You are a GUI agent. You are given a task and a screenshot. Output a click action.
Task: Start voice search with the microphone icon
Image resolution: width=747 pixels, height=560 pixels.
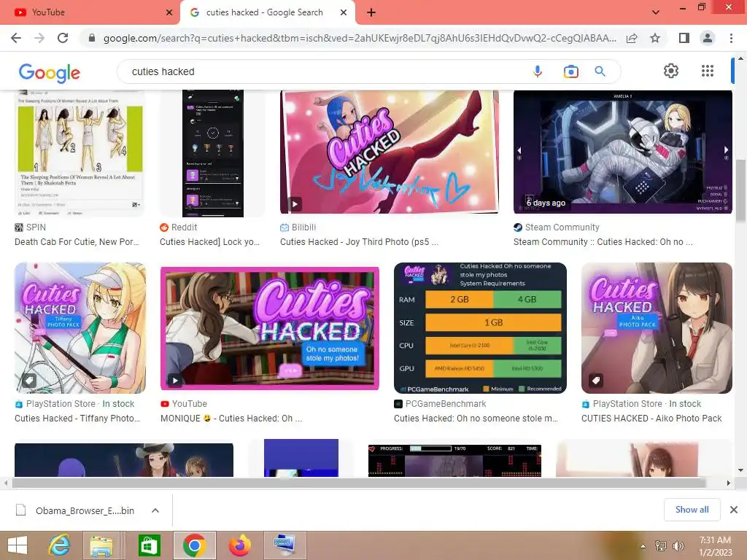pos(538,71)
